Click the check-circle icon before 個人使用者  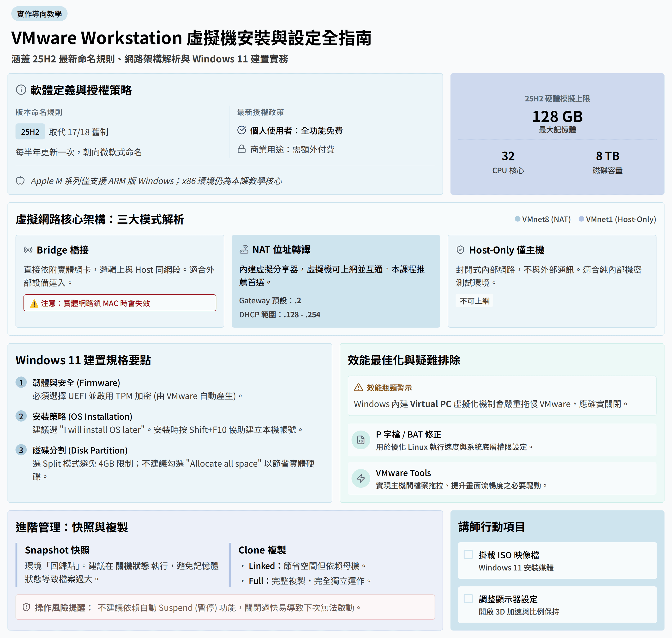pyautogui.click(x=242, y=130)
